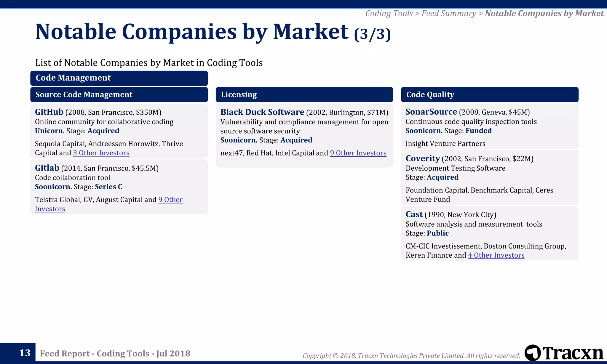607x364 pixels.
Task: Click Gitlab's 'Series C' stage value
Action: click(x=108, y=187)
